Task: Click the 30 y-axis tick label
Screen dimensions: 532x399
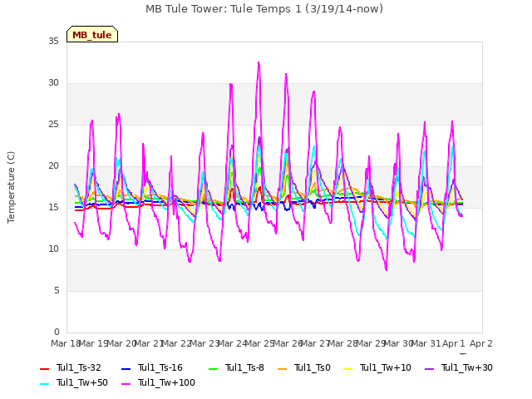Action: coord(53,83)
